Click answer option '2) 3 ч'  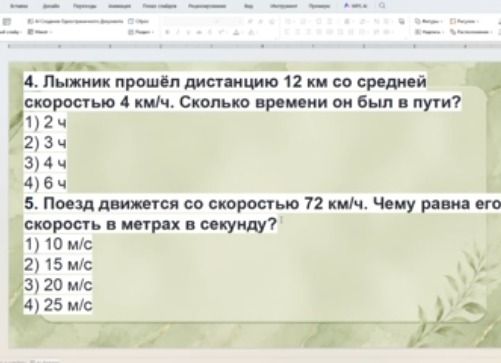click(x=45, y=143)
